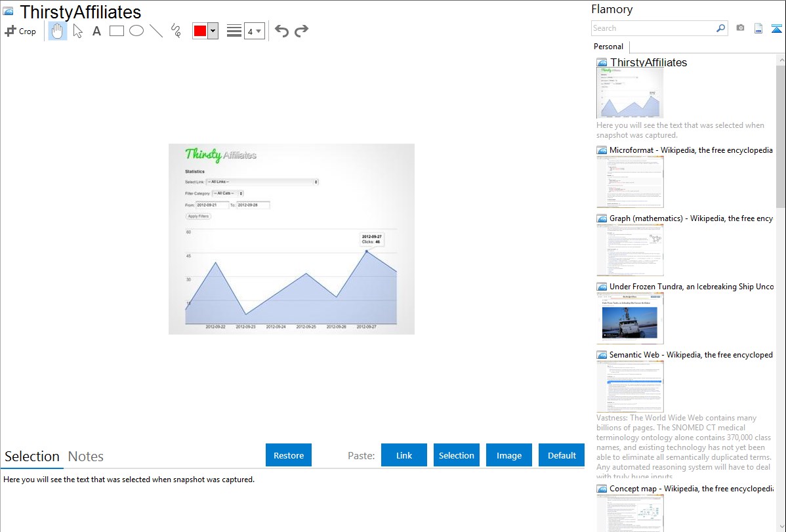
Task: Undo the last annotation
Action: [x=281, y=31]
